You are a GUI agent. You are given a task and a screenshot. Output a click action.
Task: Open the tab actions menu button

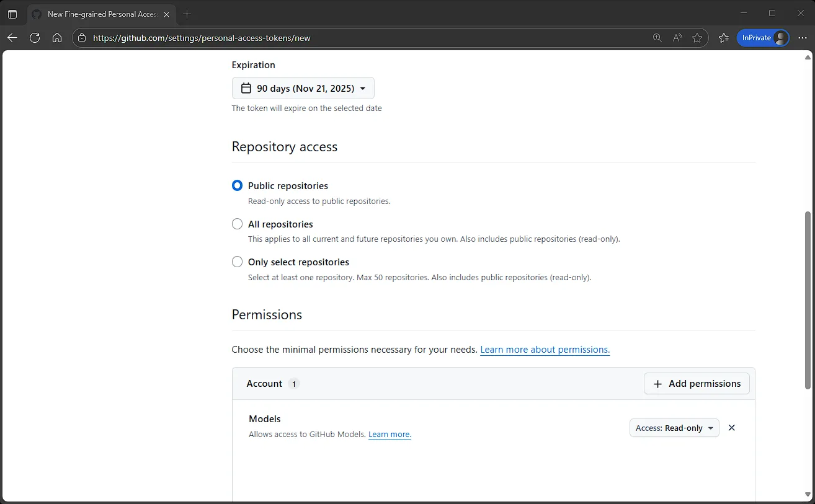click(x=12, y=14)
